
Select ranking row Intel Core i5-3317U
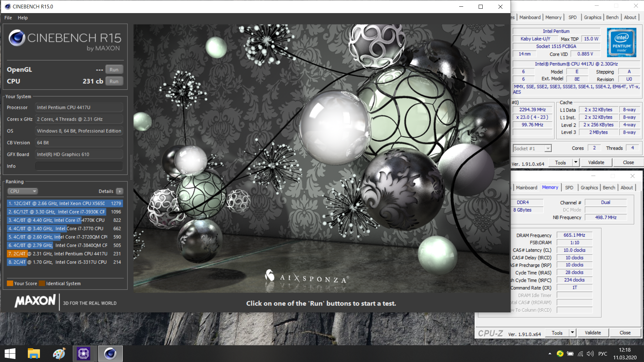(x=65, y=262)
